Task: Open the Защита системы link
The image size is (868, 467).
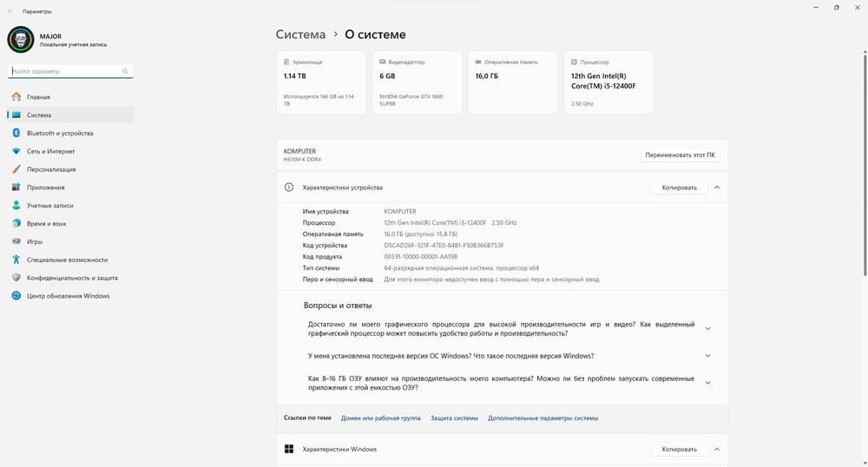Action: coord(454,418)
